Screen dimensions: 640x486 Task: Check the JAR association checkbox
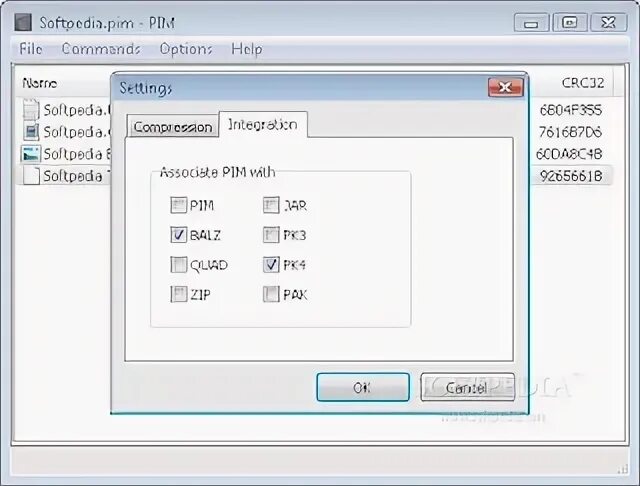[271, 205]
